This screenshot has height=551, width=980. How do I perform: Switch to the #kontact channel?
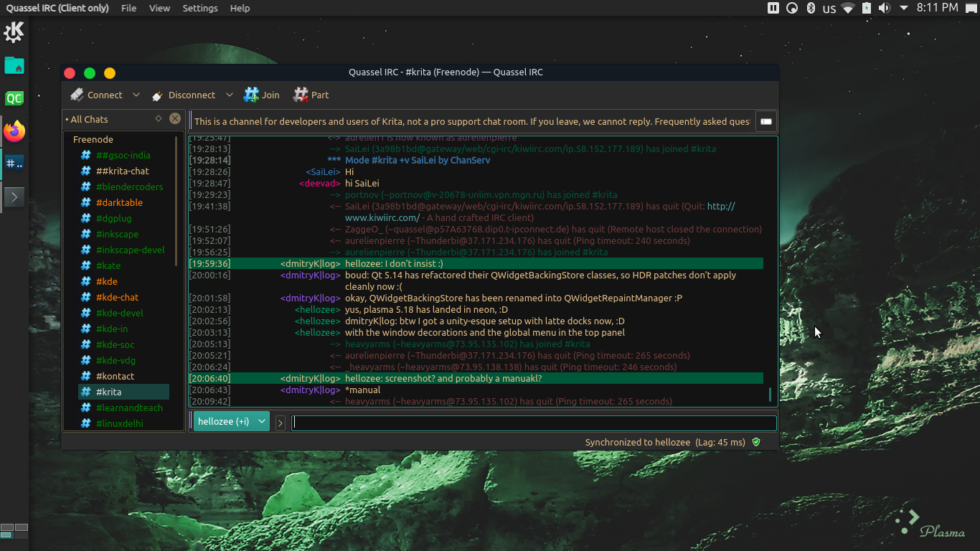coord(116,376)
